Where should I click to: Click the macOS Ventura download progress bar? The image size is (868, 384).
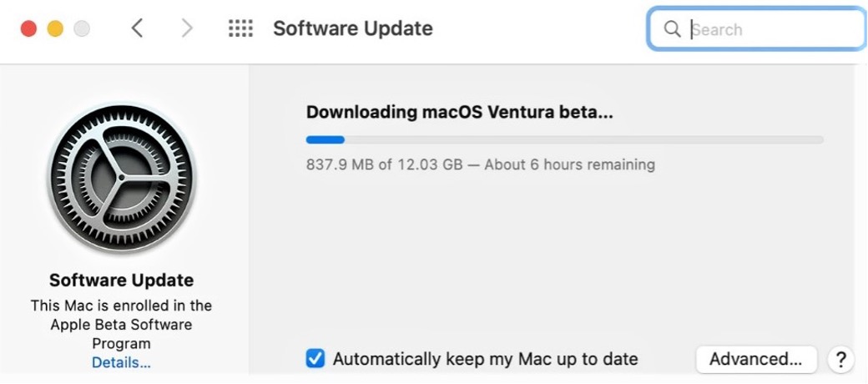[564, 140]
